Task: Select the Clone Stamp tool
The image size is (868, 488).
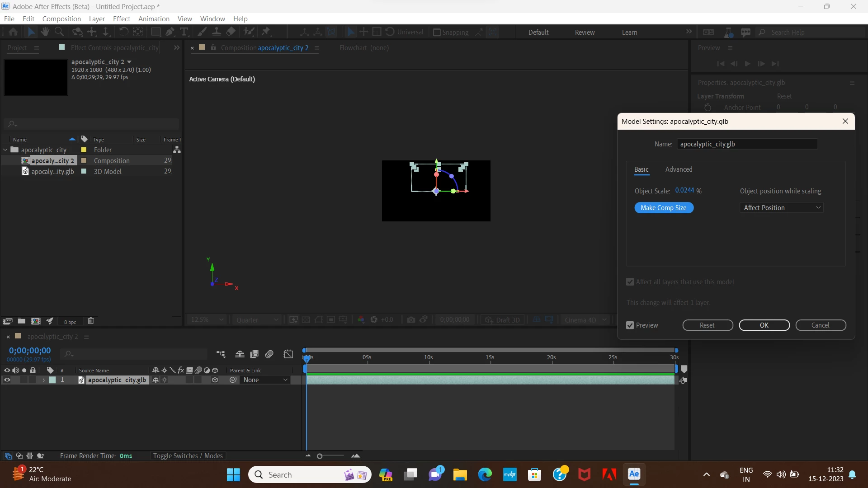Action: click(217, 32)
